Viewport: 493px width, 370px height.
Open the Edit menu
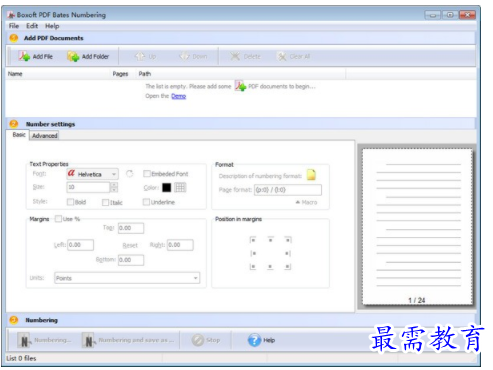[32, 26]
